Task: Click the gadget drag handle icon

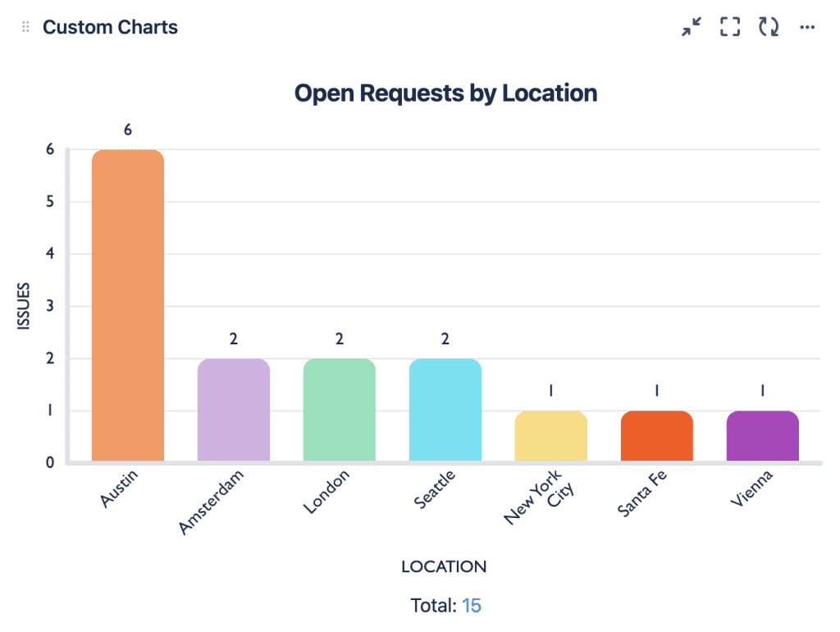Action: pos(25,27)
